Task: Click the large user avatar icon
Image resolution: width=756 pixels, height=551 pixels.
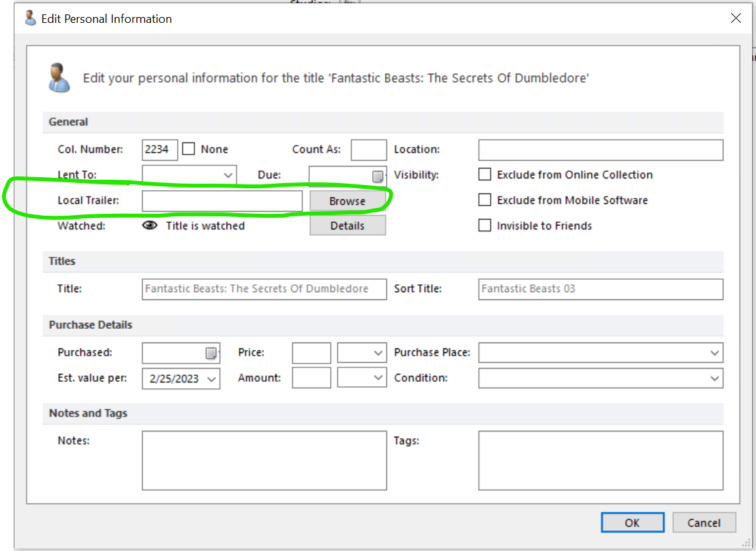Action: point(60,78)
